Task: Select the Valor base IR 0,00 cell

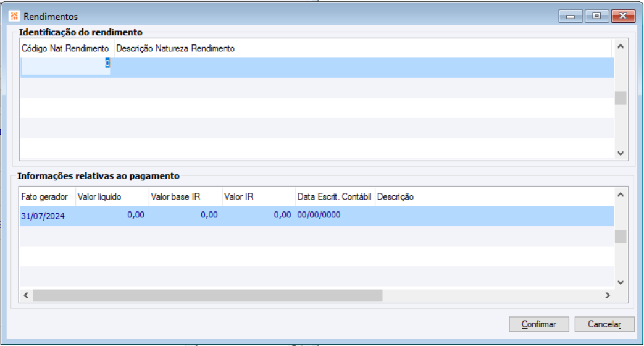Action: tap(186, 216)
